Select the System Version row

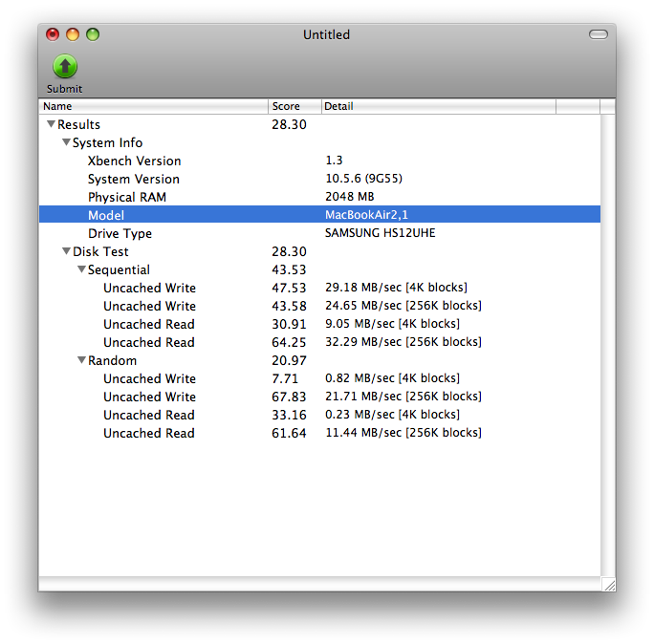click(320, 179)
